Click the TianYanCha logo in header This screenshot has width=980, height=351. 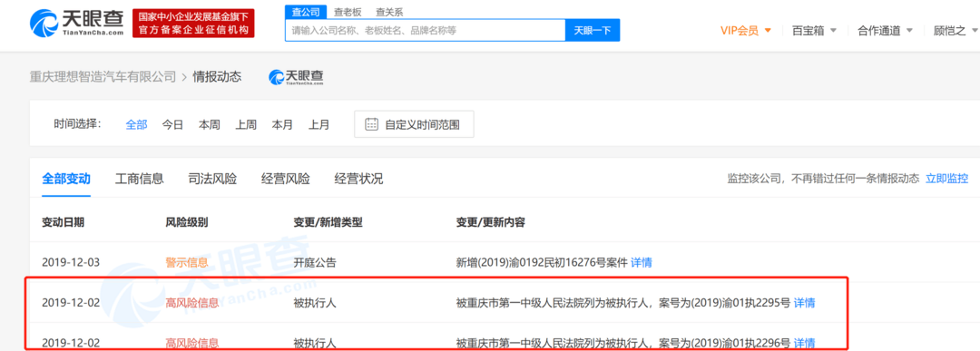[76, 23]
